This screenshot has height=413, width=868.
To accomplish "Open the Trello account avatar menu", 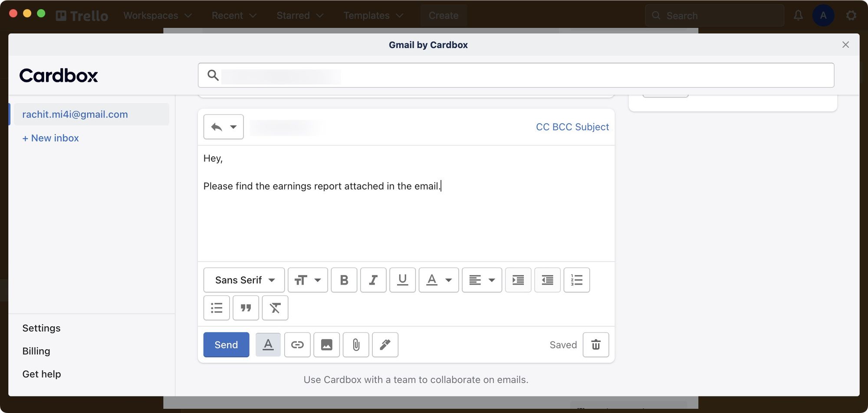I will click(x=823, y=16).
